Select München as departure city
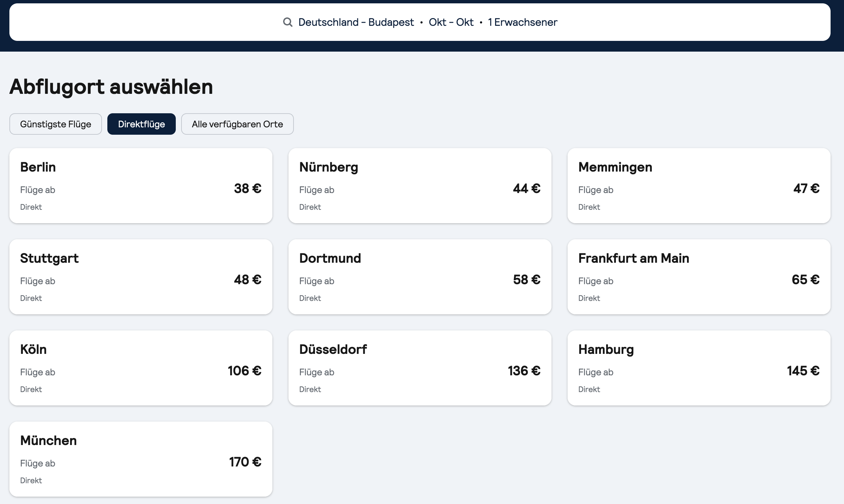 point(141,459)
